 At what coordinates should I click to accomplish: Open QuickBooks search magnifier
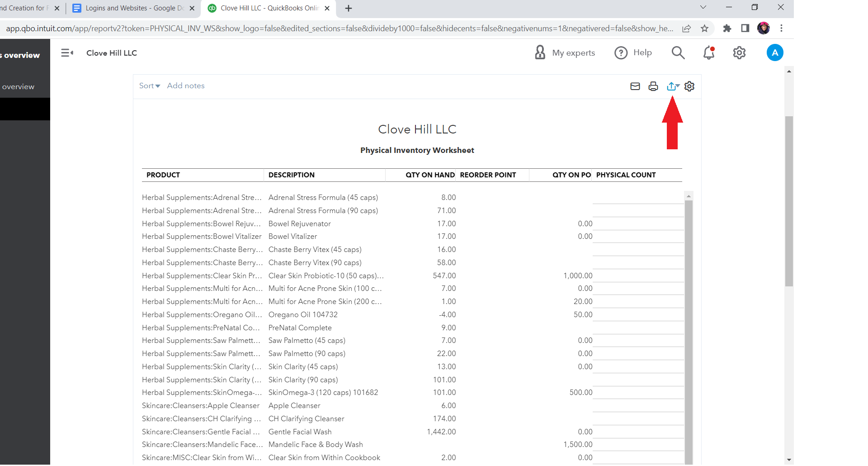click(678, 52)
